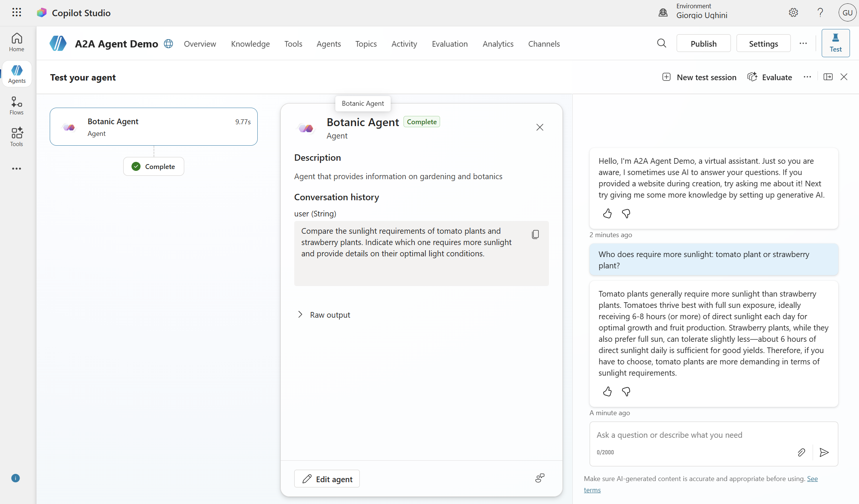Click the feedback icon beside Edit agent
The image size is (859, 504).
tap(540, 478)
